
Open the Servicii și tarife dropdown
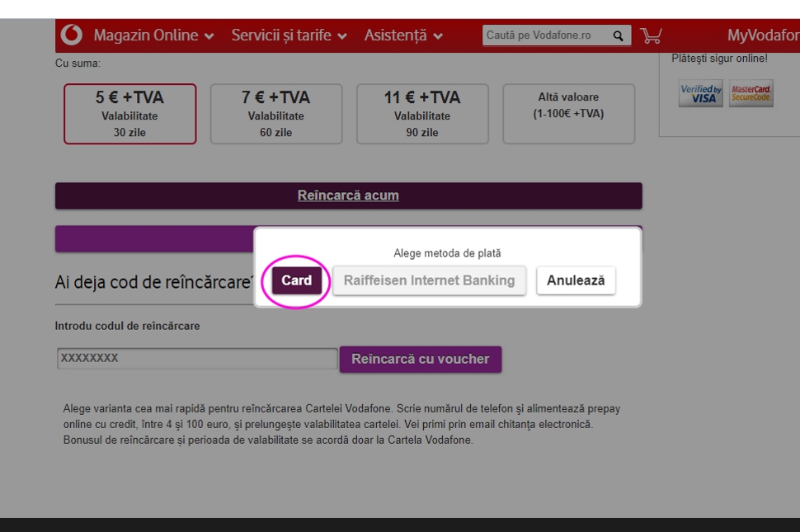coord(289,35)
